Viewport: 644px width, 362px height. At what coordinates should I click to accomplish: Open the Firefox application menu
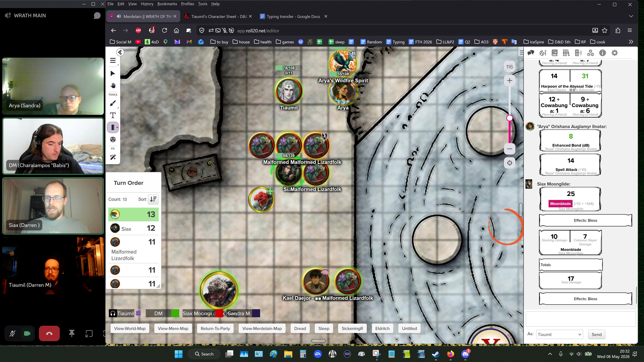click(x=630, y=31)
